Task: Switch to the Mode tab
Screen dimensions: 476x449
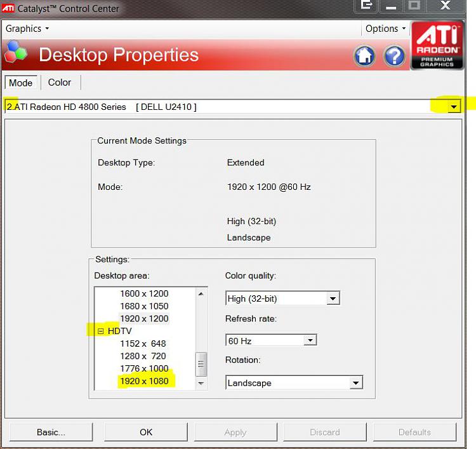Action: click(21, 83)
